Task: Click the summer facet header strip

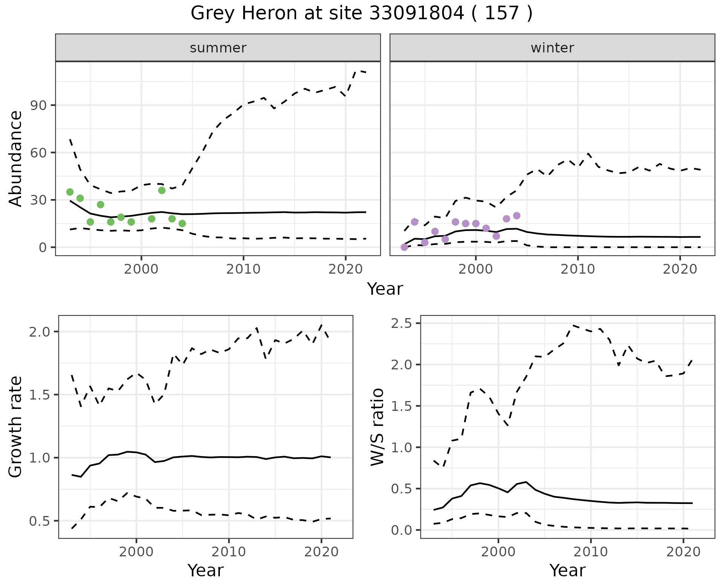Action: [x=218, y=48]
